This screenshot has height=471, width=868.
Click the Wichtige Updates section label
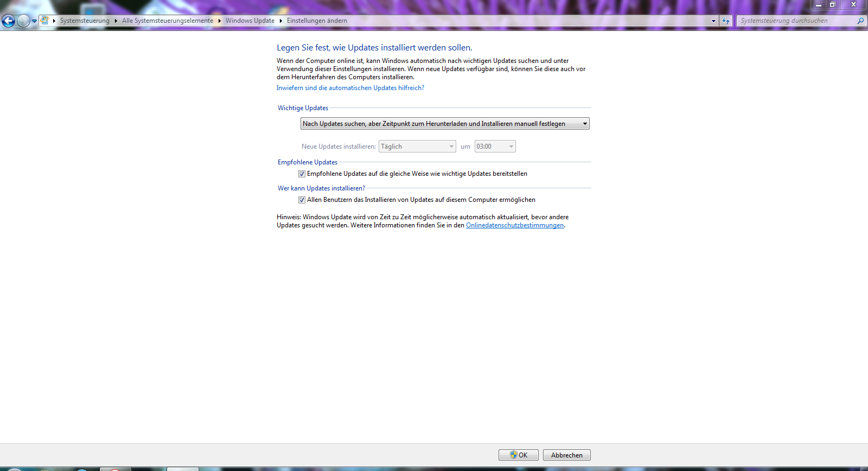click(303, 108)
